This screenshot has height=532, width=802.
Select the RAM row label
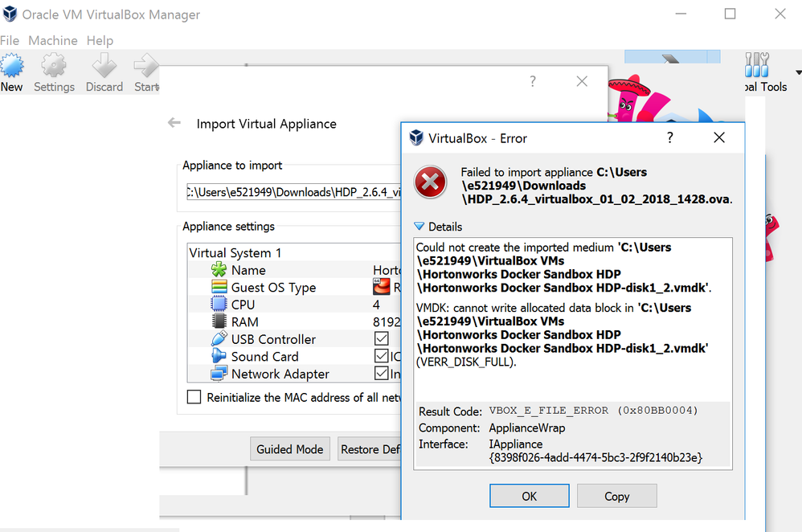(245, 321)
